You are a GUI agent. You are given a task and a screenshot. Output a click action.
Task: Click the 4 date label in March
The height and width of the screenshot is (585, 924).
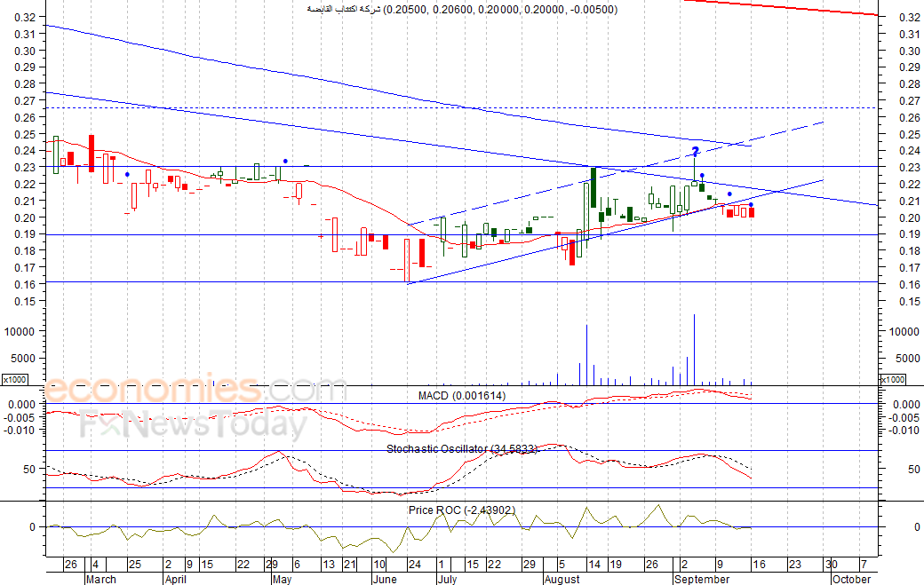click(x=95, y=565)
